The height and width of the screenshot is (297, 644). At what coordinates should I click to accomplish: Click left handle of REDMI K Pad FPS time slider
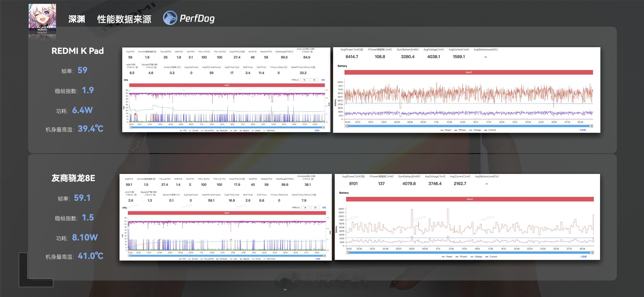[130, 127]
